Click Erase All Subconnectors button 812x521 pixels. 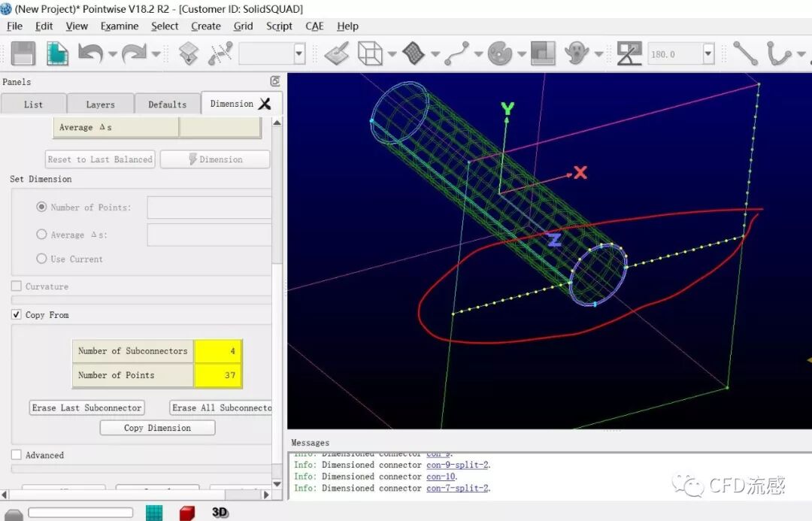[221, 407]
